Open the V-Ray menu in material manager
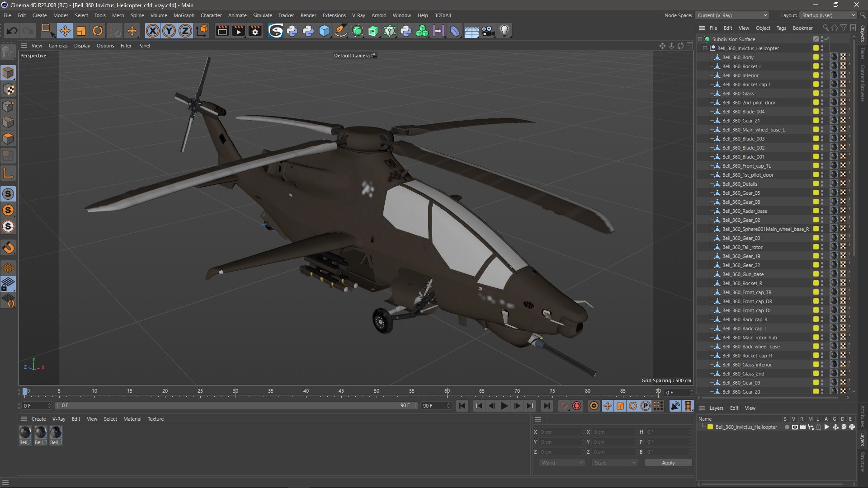This screenshot has height=488, width=868. point(59,419)
